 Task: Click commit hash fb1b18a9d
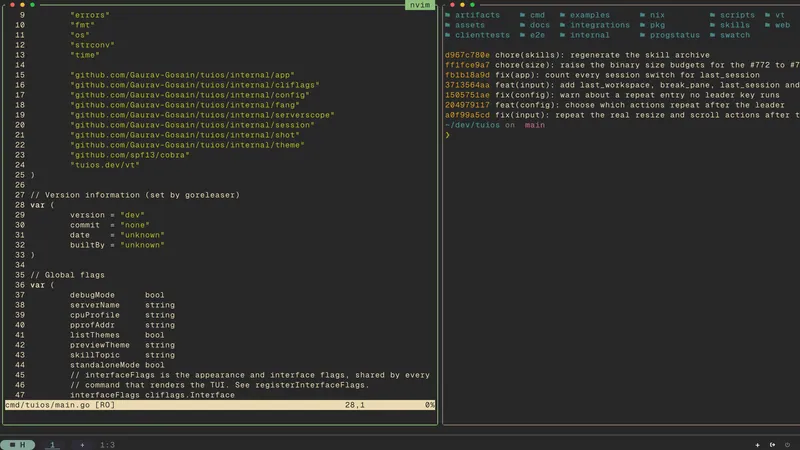click(467, 75)
